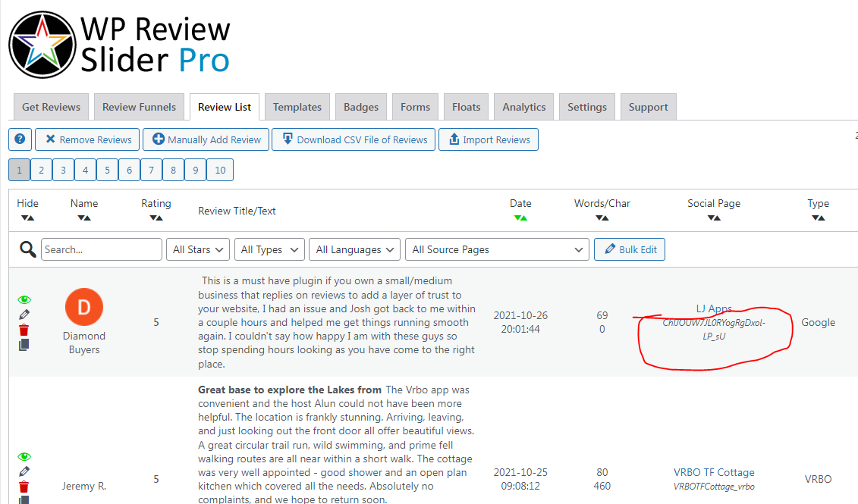Sort reviews by Rating column arrows
The height and width of the screenshot is (504, 858).
pos(156,218)
